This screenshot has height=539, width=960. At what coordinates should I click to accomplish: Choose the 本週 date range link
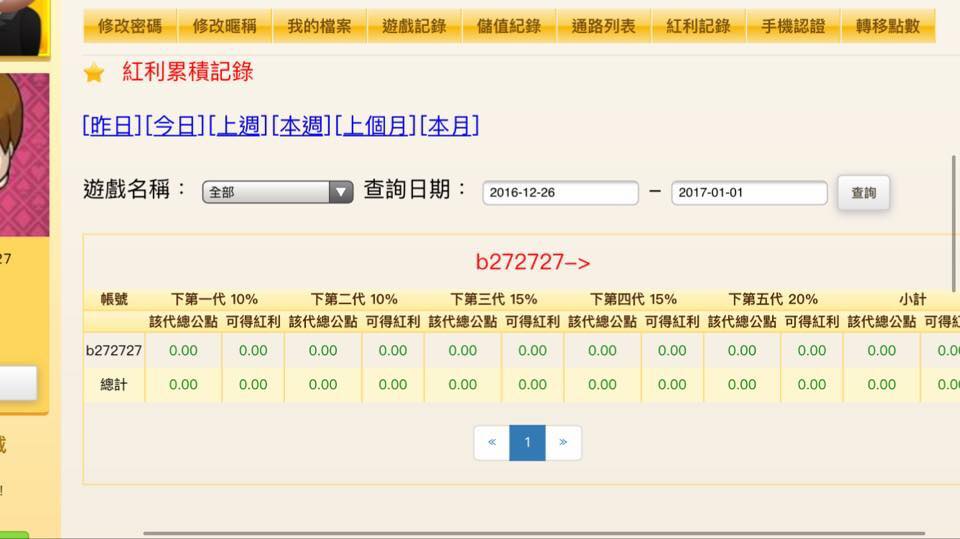(x=301, y=126)
